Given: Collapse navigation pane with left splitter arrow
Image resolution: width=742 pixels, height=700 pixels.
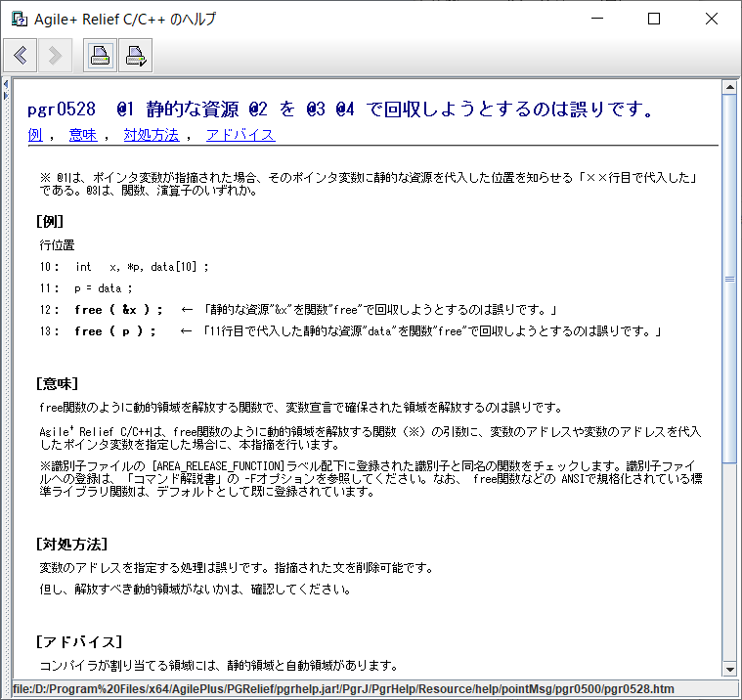Looking at the screenshot, I should [x=6, y=84].
